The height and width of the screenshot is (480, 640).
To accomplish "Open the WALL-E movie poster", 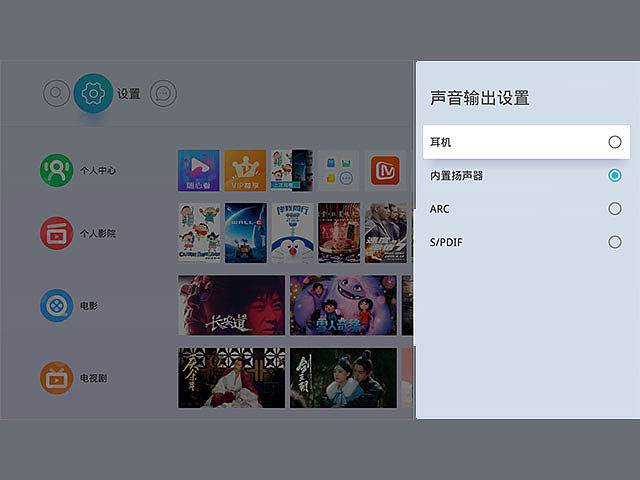I will pyautogui.click(x=246, y=233).
